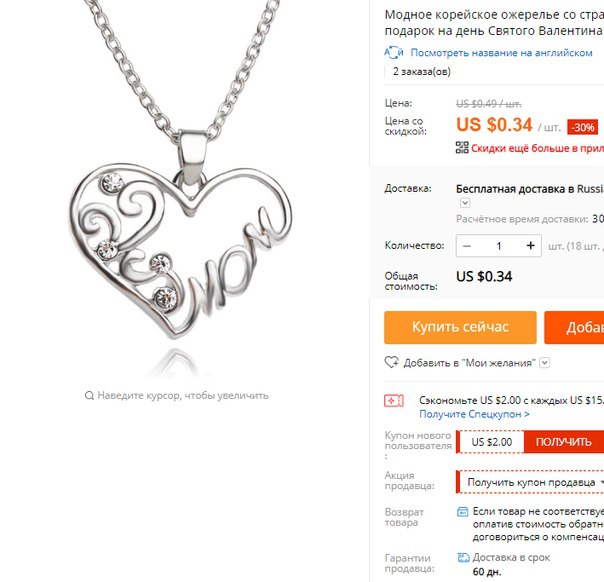Open the 'Получите Спецкупон' link
604x582 pixels.
(x=474, y=414)
